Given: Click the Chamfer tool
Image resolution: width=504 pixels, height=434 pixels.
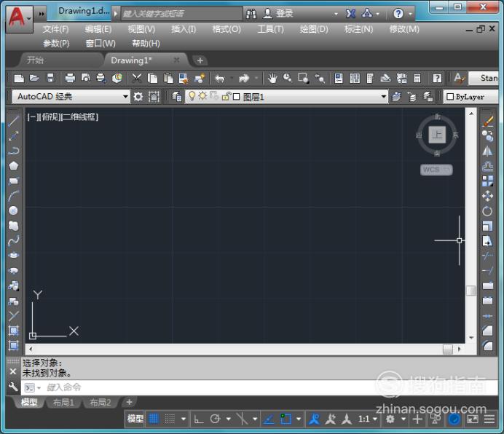Looking at the screenshot, I should click(487, 331).
